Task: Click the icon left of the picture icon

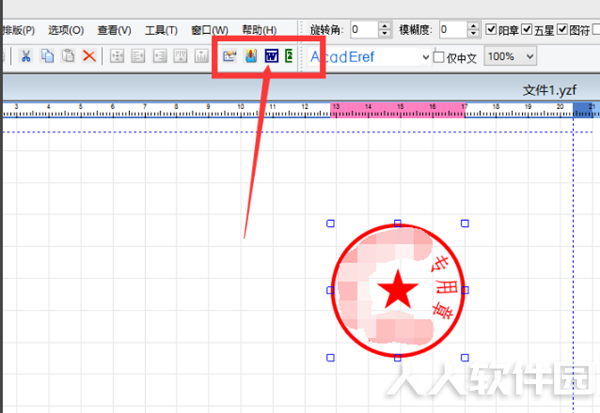Action: coord(230,56)
